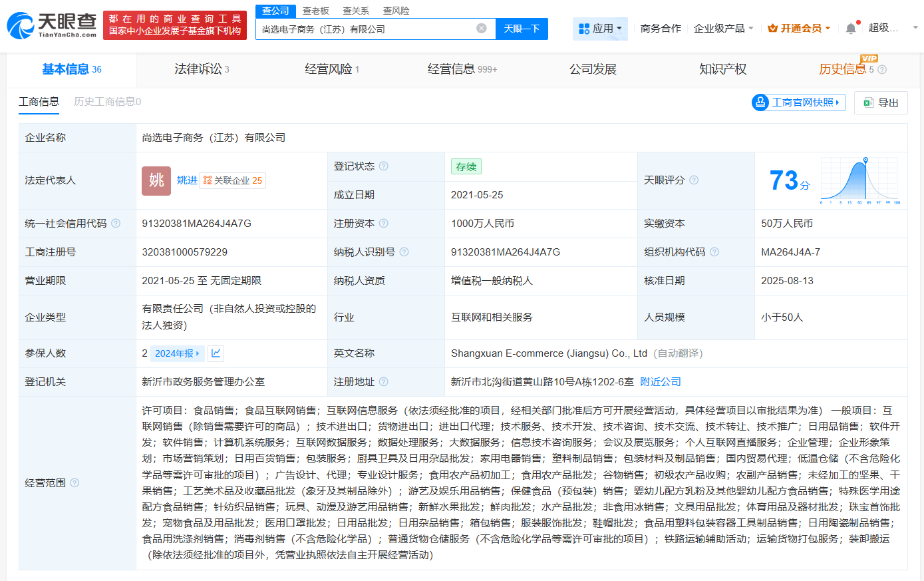Click the 姚进 legal representative link
This screenshot has height=581, width=924.
coord(188,180)
